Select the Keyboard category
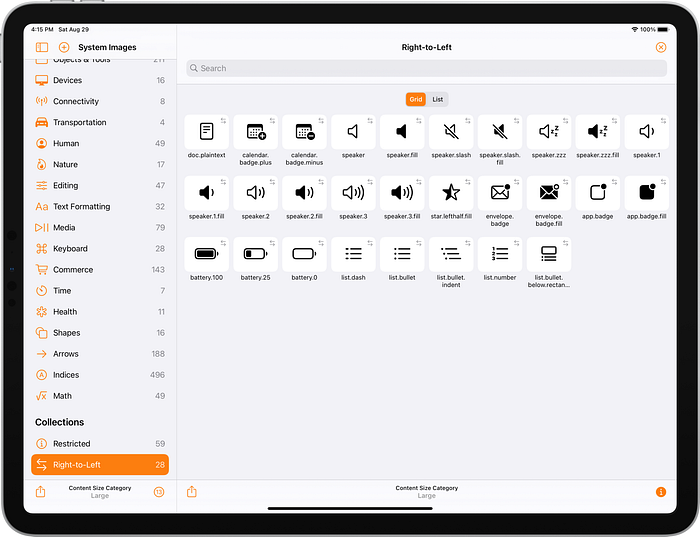 100,249
